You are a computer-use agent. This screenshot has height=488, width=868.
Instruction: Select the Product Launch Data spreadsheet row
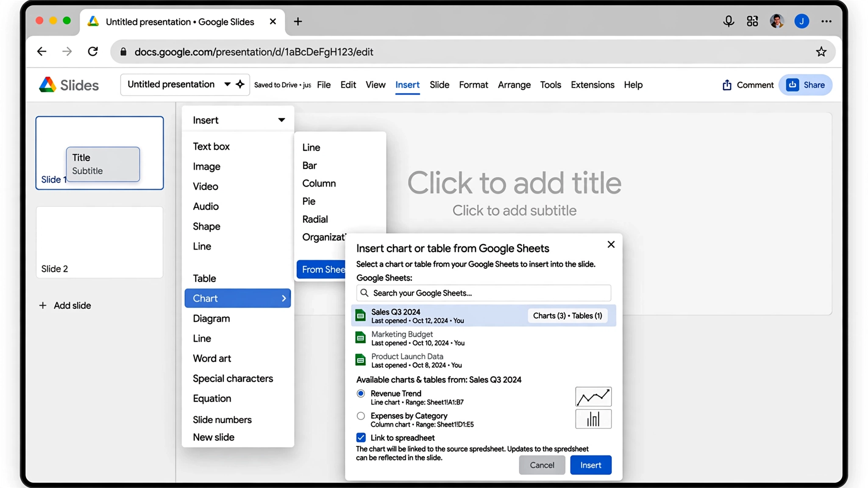(484, 360)
